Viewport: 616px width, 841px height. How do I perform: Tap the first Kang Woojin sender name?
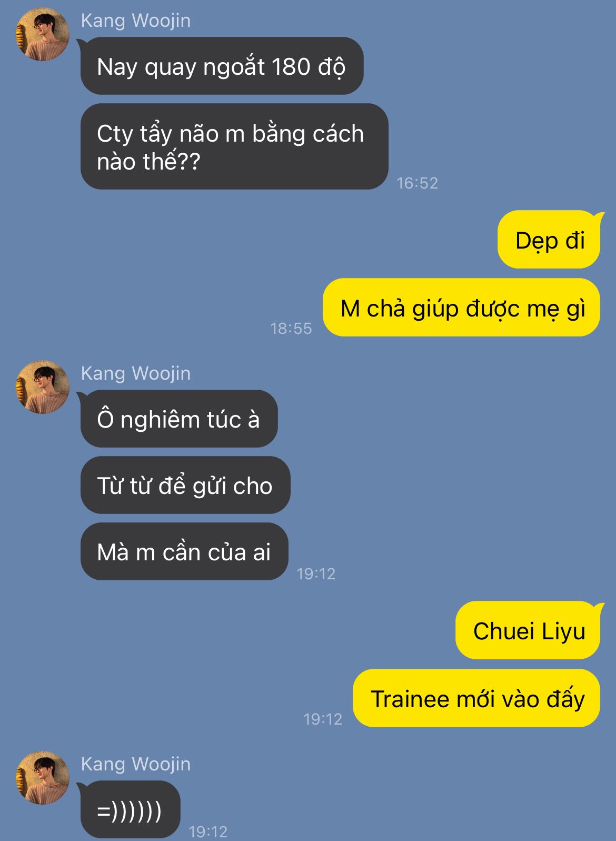pos(136,21)
